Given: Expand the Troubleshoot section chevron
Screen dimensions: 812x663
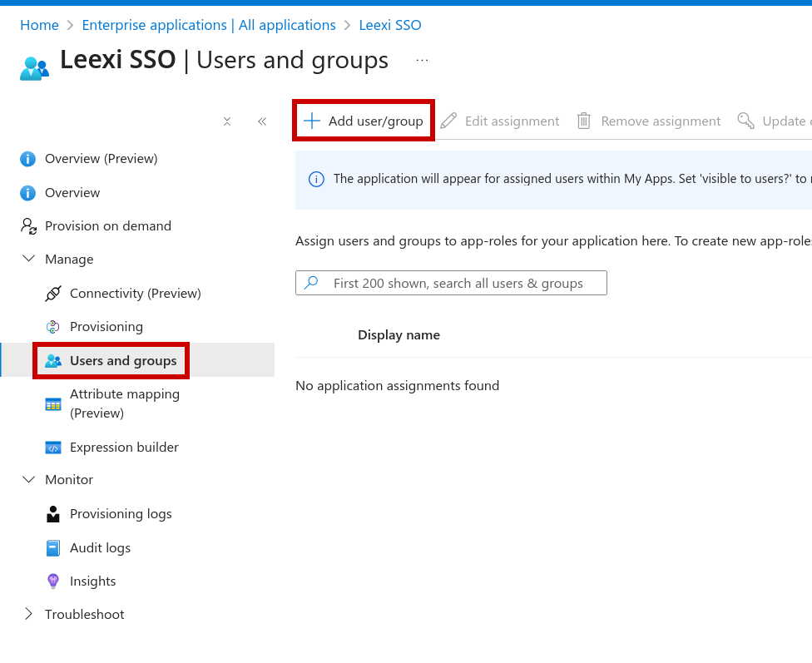Looking at the screenshot, I should [28, 614].
